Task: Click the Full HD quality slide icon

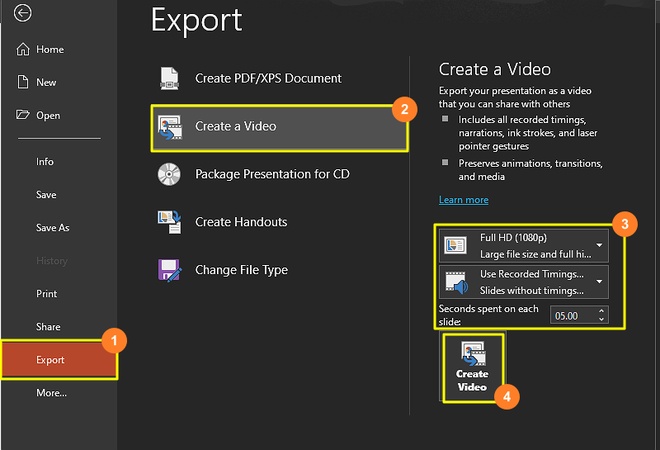Action: click(x=455, y=245)
